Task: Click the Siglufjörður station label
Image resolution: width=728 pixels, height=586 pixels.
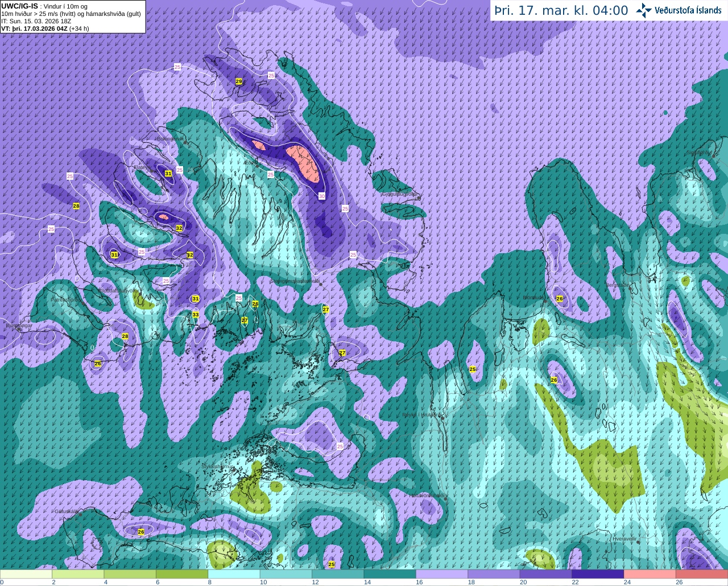Action: [x=700, y=152]
